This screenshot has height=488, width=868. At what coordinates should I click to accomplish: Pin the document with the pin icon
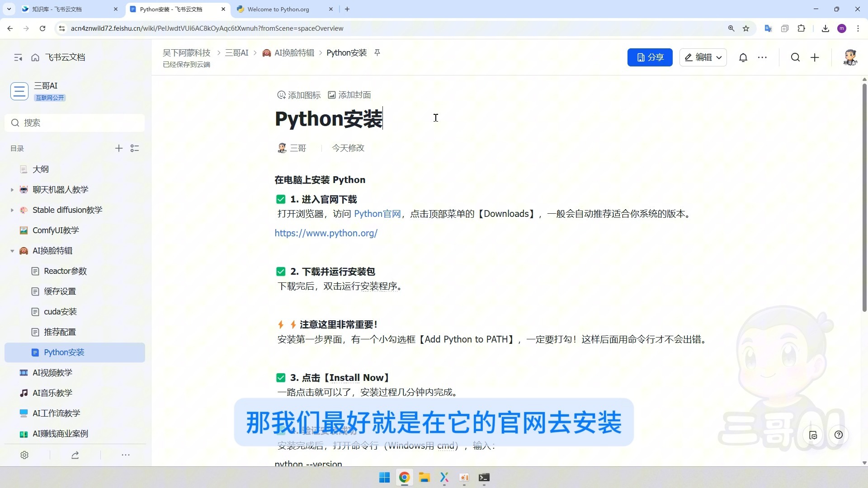pyautogui.click(x=377, y=53)
